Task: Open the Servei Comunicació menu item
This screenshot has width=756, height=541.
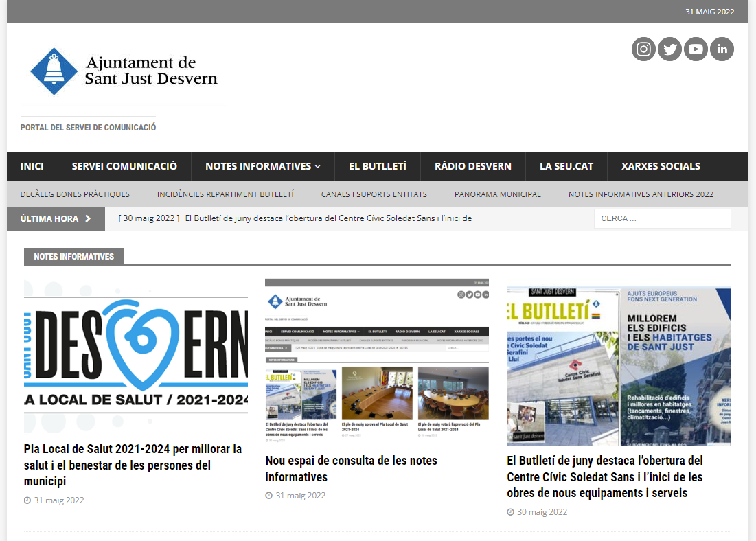Action: (x=124, y=166)
